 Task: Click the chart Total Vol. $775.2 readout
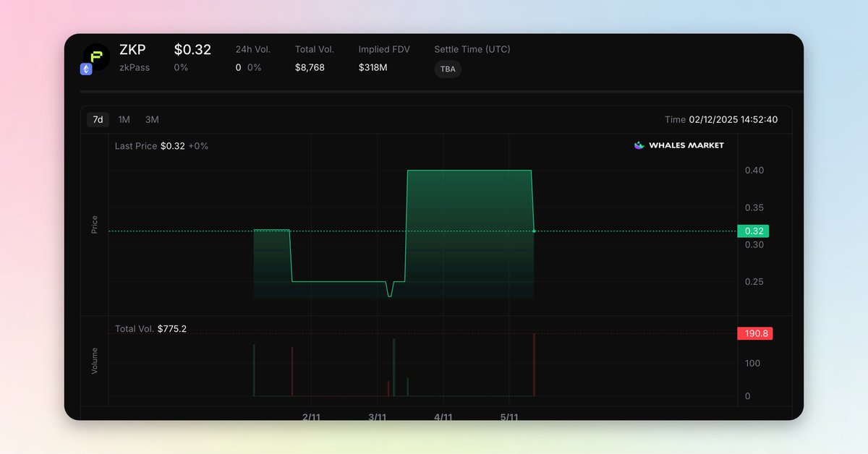click(x=150, y=329)
